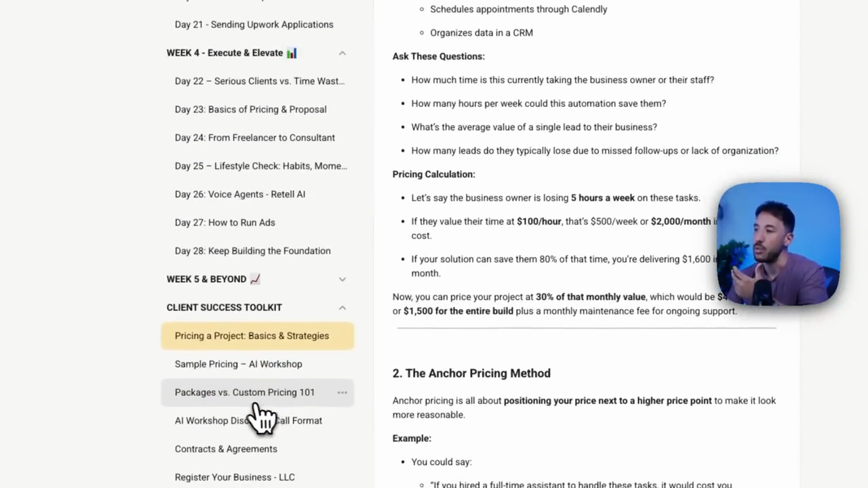Open AI Workshop Discovery Call Format page
Image resolution: width=868 pixels, height=488 pixels.
248,421
